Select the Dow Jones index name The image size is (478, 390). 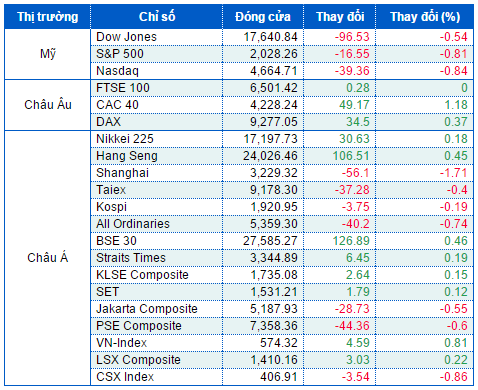point(126,37)
